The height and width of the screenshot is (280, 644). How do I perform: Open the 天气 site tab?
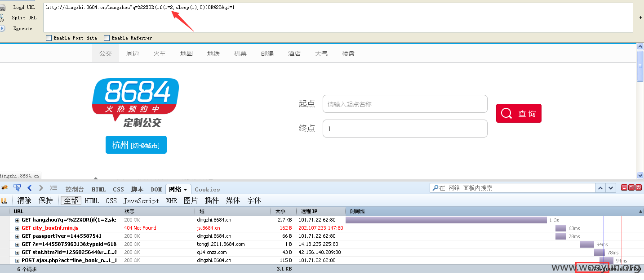click(321, 53)
